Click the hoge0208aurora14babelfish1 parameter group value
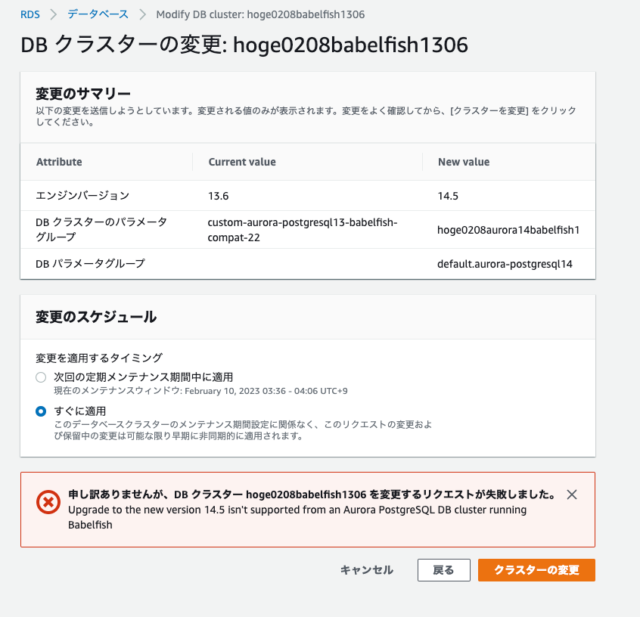 pos(508,230)
